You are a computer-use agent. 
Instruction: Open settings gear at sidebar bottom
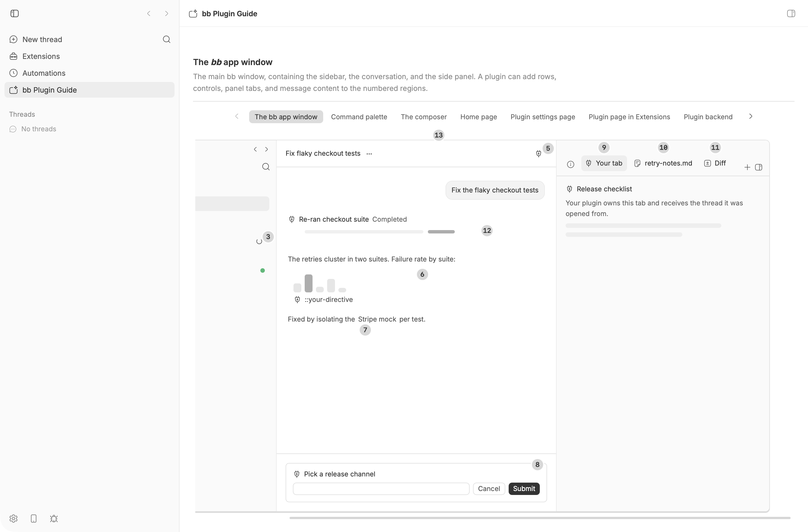point(13,519)
